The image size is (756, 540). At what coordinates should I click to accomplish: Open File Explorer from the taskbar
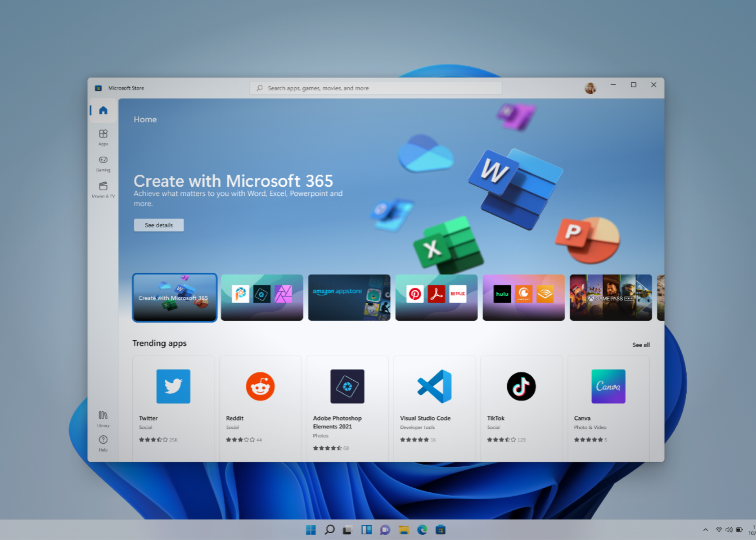pyautogui.click(x=403, y=530)
